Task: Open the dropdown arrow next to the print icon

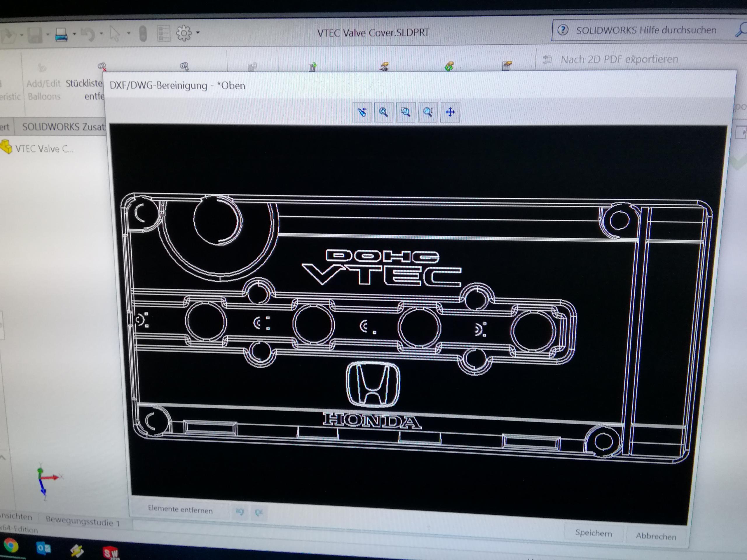Action: pyautogui.click(x=74, y=34)
